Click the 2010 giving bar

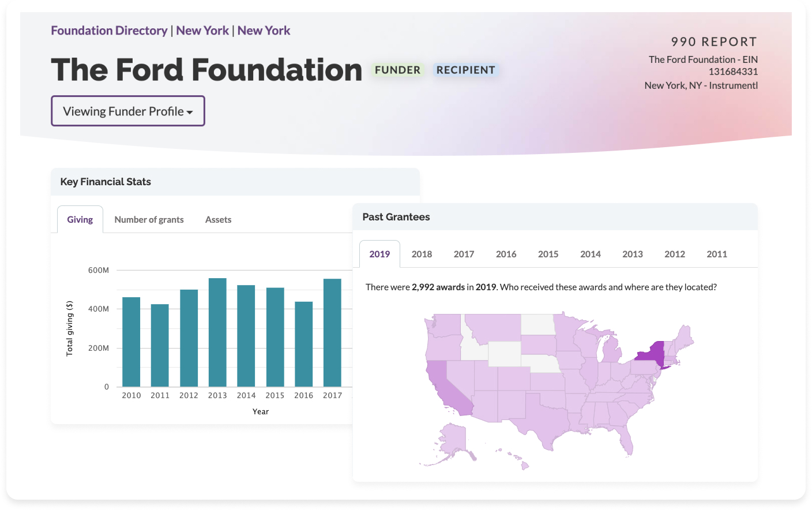coord(131,342)
